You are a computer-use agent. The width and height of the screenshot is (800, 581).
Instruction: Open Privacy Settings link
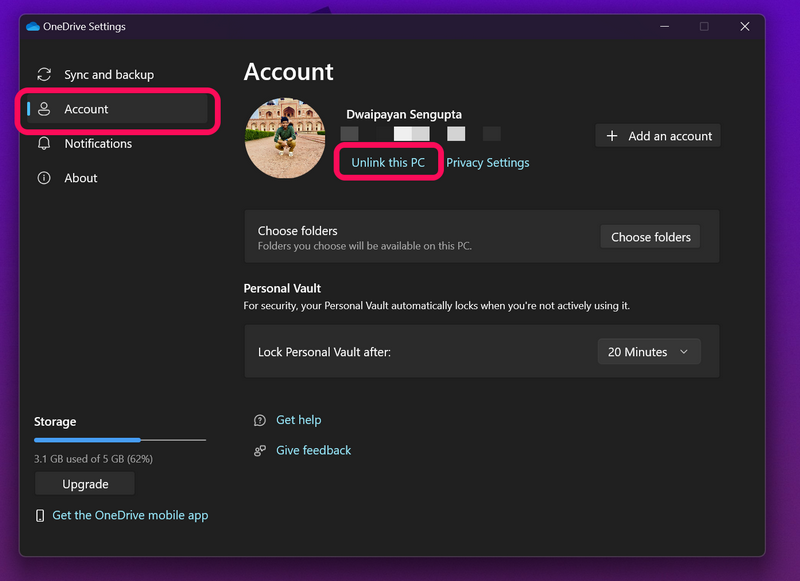click(488, 163)
